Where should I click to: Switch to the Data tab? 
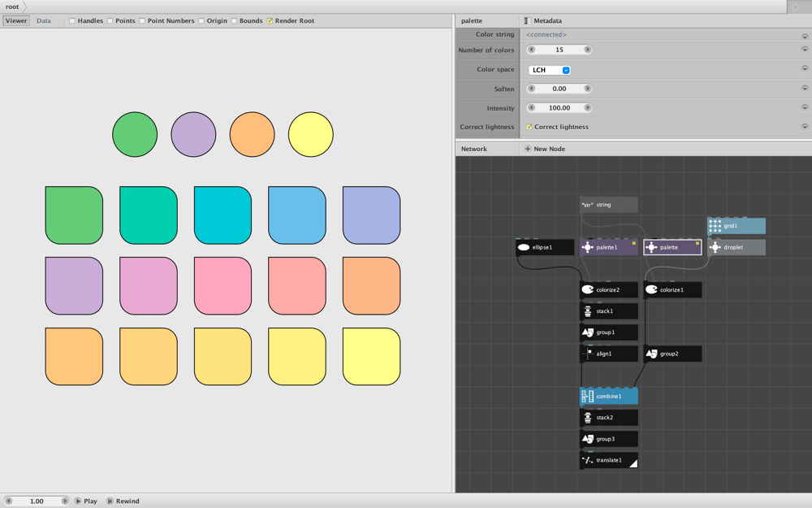point(44,21)
